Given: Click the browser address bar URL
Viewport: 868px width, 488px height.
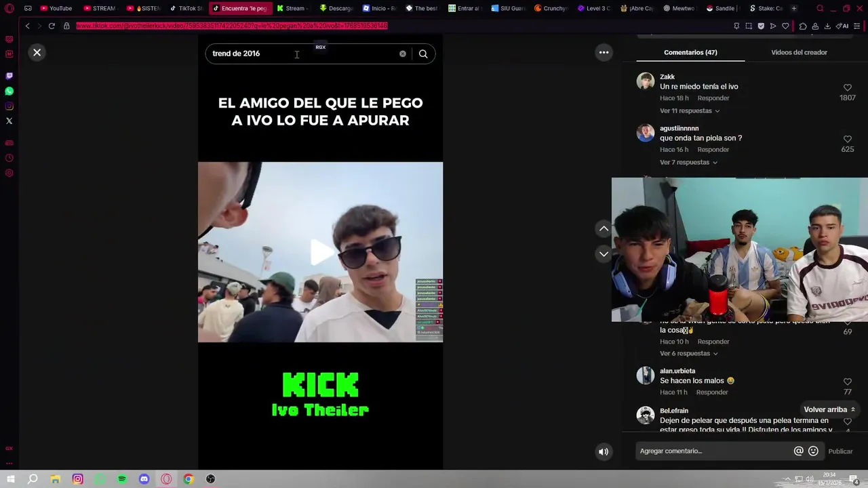Looking at the screenshot, I should tap(231, 26).
